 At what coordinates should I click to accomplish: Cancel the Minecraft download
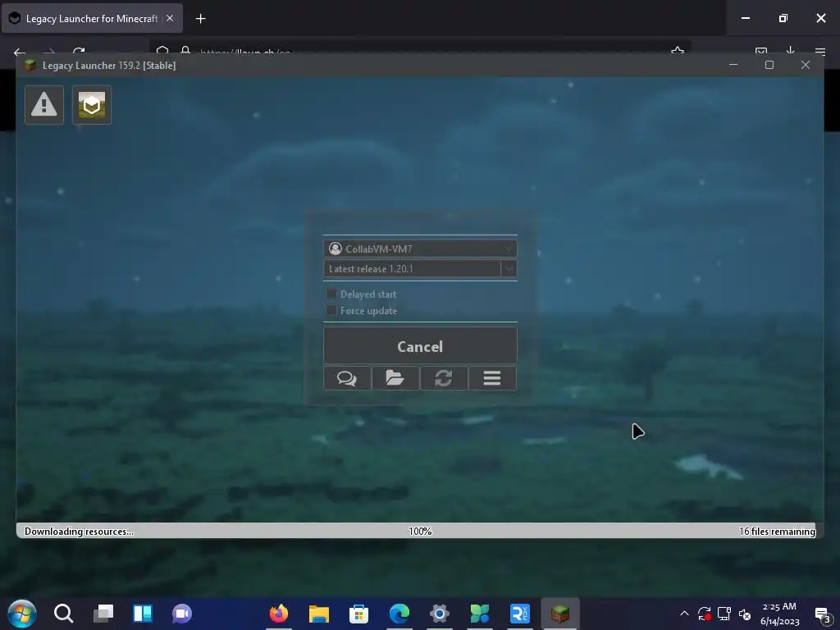tap(420, 346)
